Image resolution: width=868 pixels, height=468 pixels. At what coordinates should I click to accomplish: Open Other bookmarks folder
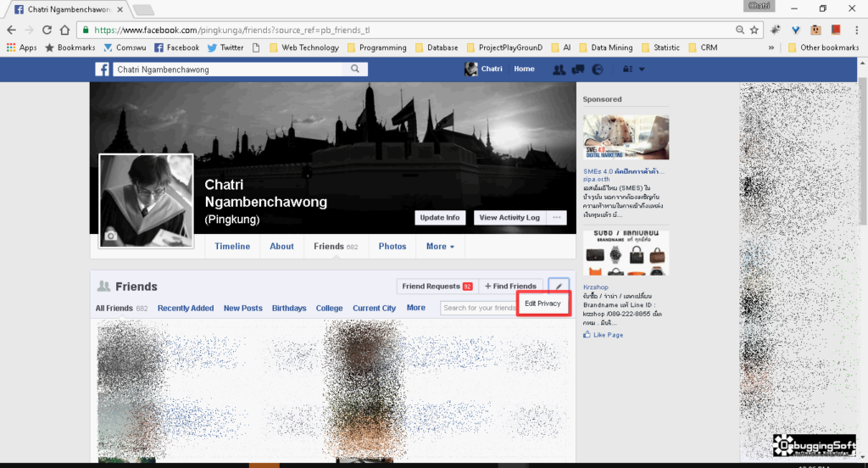pyautogui.click(x=824, y=47)
